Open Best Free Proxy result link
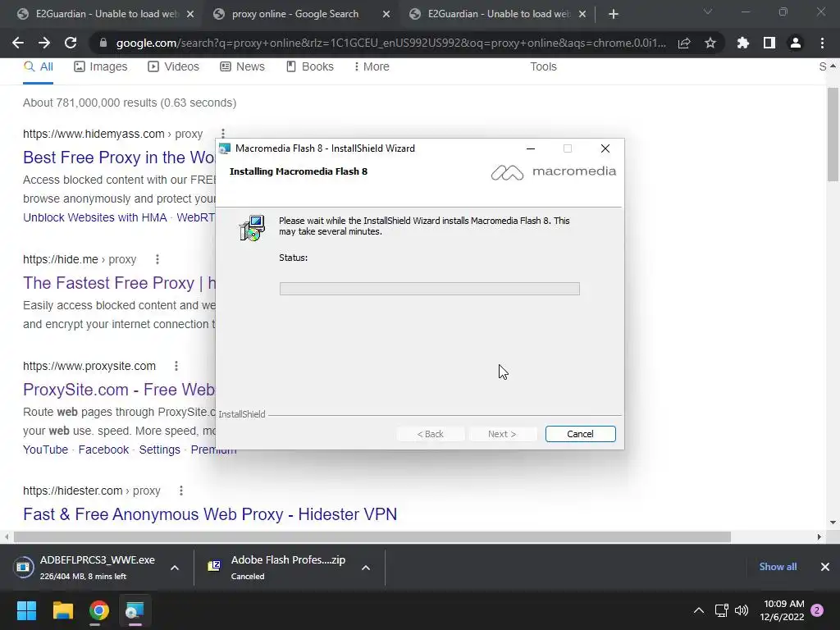 click(119, 157)
